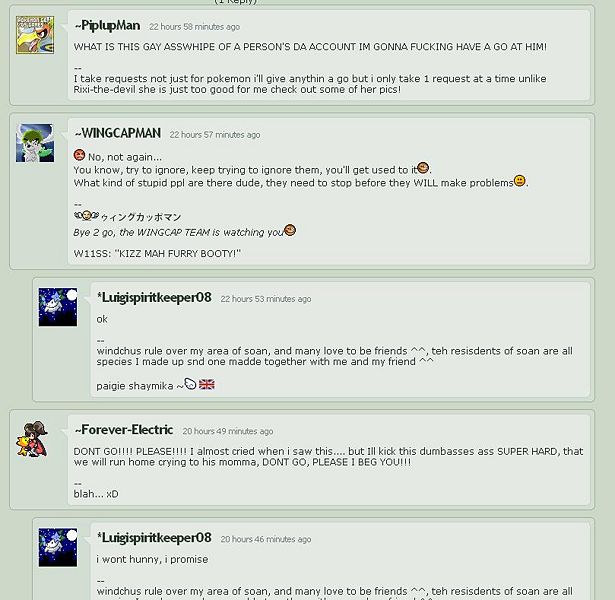Click the yellow emoticon after 'make problems'
The height and width of the screenshot is (600, 615).
pyautogui.click(x=520, y=181)
